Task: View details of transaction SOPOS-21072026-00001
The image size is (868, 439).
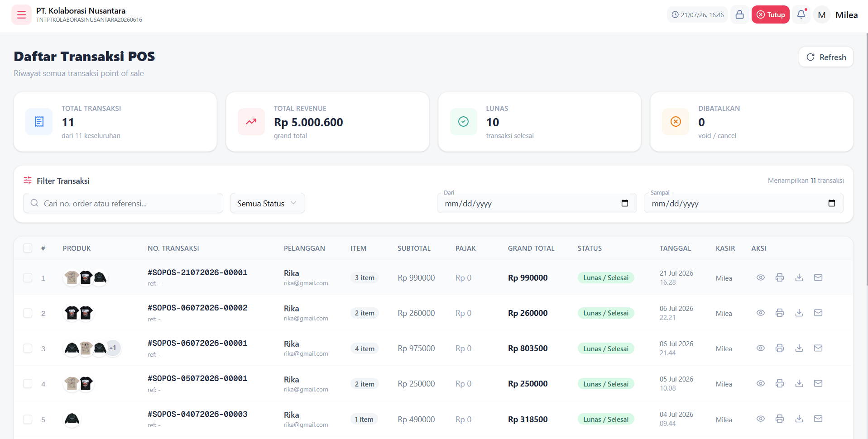Action: coord(761,277)
